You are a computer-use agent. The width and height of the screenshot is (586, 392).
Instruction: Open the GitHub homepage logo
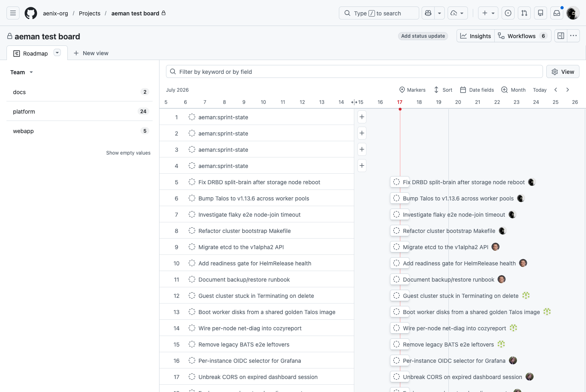coord(31,13)
